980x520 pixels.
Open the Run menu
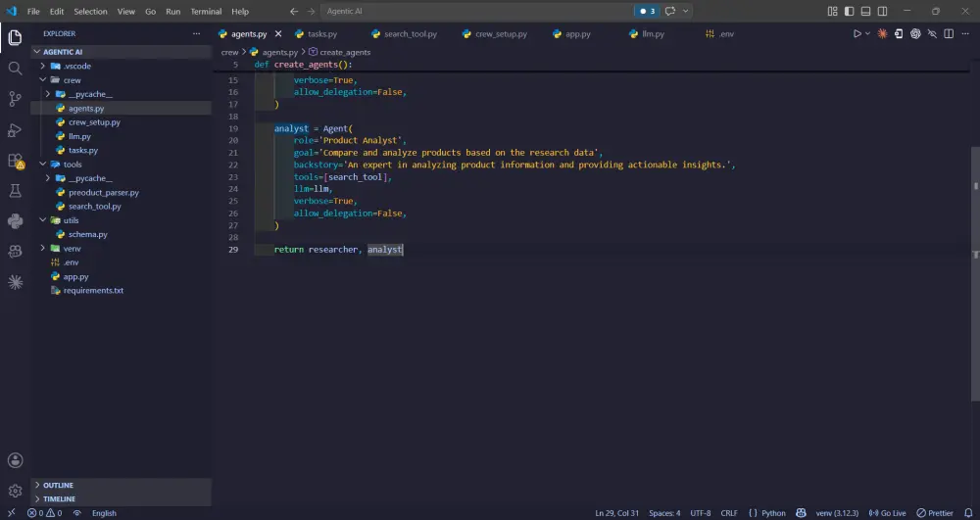173,11
